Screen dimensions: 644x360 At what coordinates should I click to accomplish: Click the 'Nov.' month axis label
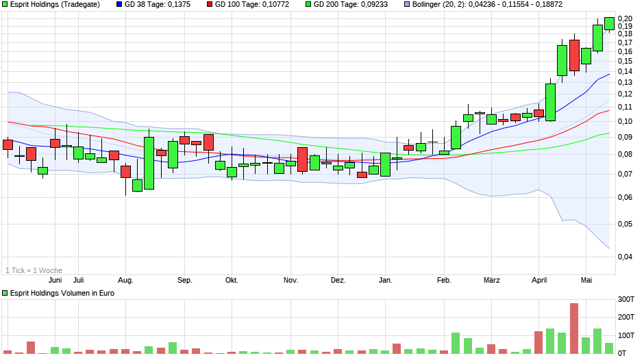tap(290, 280)
